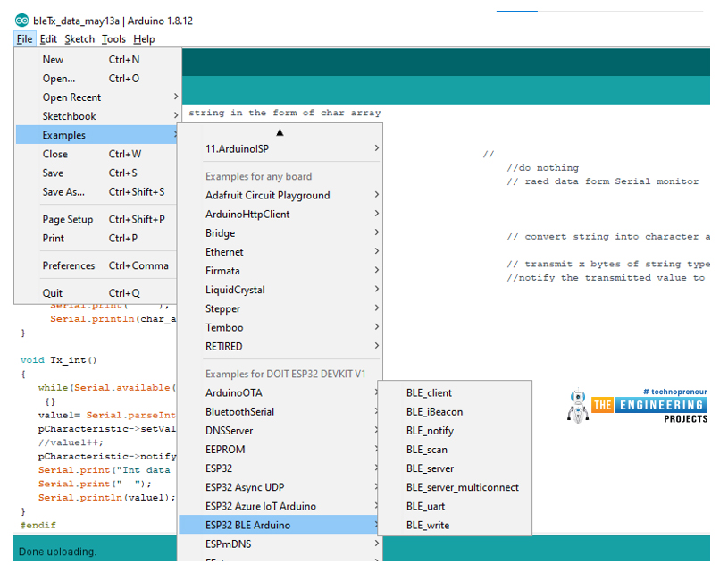Viewport: 728px width, 573px height.
Task: Choose Open... from File menu
Action: point(96,79)
